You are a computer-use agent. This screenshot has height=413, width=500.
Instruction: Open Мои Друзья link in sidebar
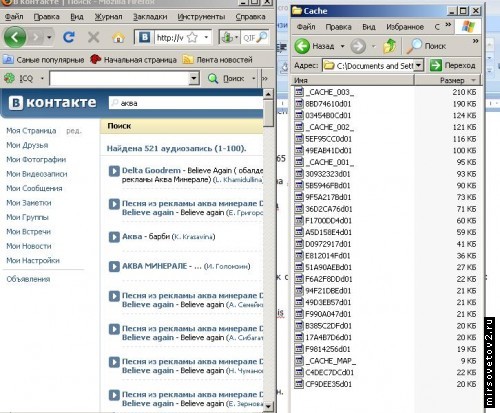(27, 145)
